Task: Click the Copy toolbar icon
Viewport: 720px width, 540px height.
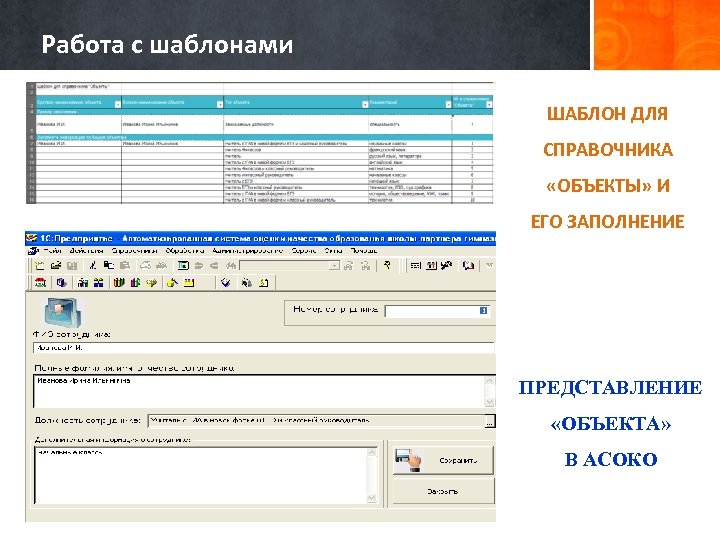Action: 108,265
